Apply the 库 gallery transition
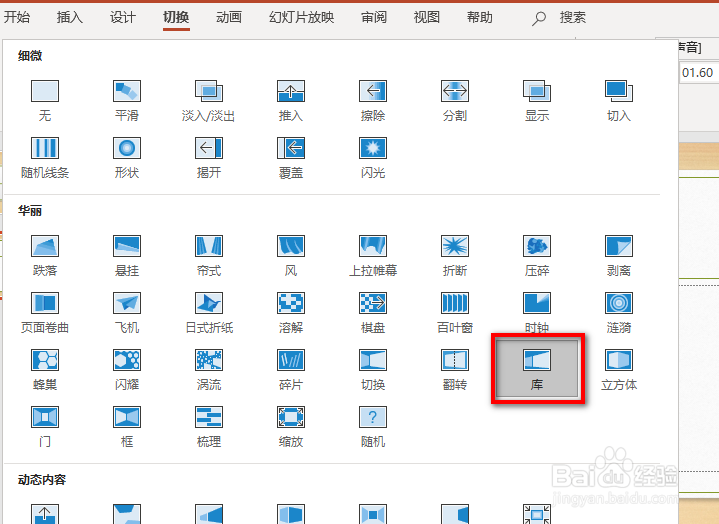This screenshot has width=719, height=524. click(x=537, y=369)
